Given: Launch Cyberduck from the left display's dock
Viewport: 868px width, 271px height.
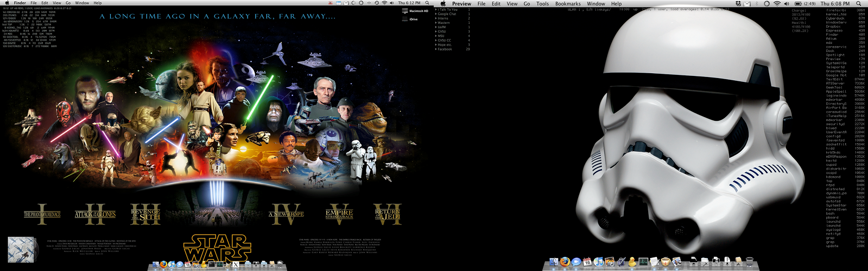Looking at the screenshot, I should [204, 264].
